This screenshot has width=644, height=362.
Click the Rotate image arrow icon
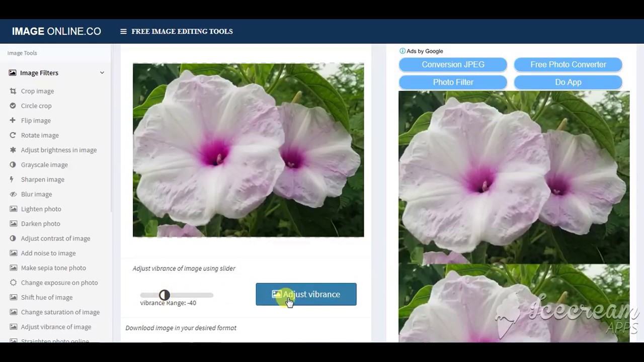13,135
